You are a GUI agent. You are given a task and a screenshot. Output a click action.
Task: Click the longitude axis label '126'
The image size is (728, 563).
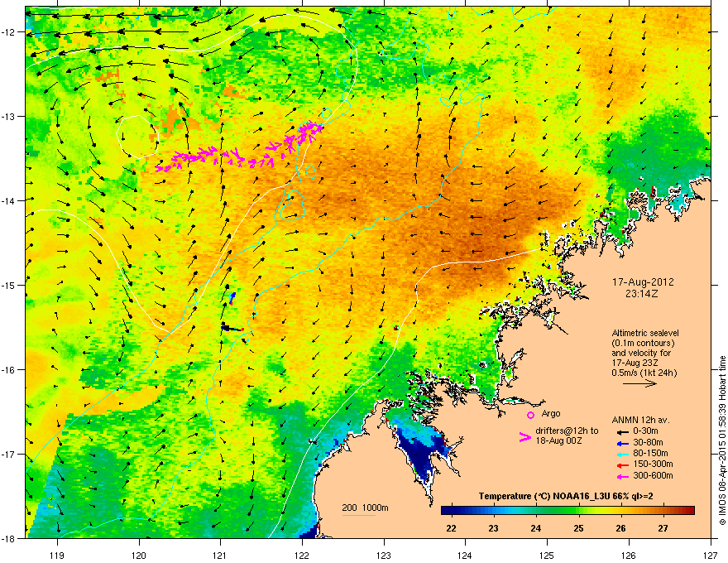(629, 555)
